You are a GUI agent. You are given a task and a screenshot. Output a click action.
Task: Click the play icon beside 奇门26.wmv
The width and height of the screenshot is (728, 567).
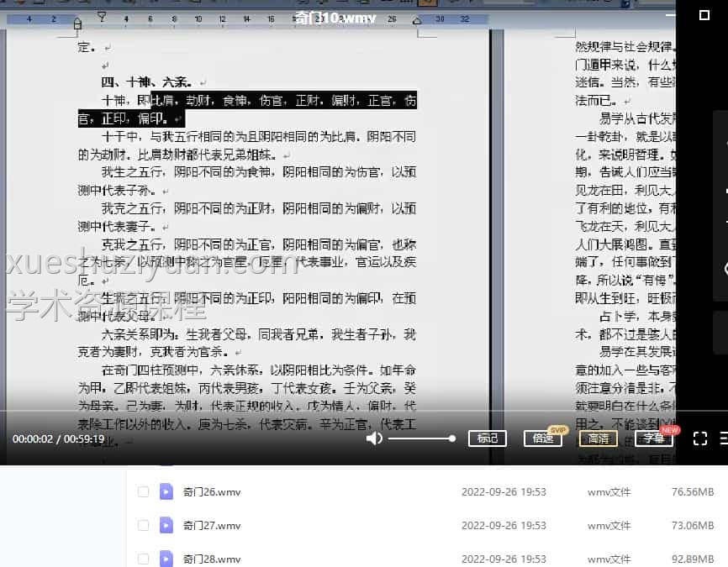coord(166,492)
